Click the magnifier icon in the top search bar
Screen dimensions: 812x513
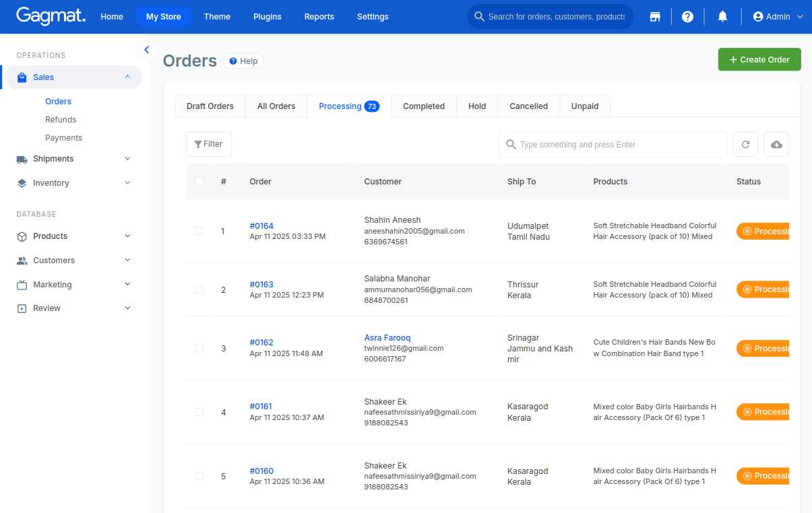(479, 17)
